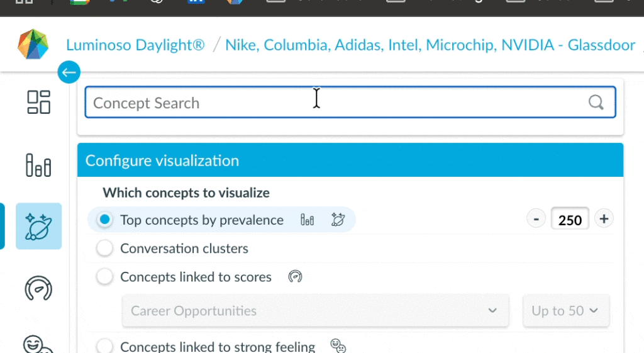This screenshot has width=644, height=353.
Task: Collapse sidebar with the blue back arrow
Action: pyautogui.click(x=69, y=72)
